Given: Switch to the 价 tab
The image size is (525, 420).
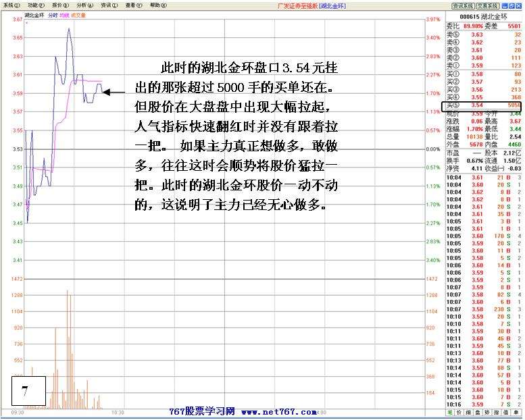Looking at the screenshot, I should (x=461, y=411).
